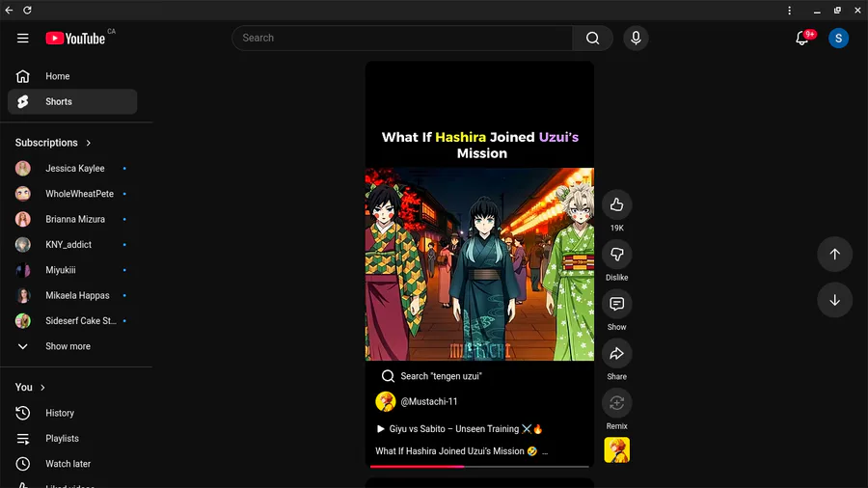Open Sideserf Cake St... subscription
Screen dimensions: 868x488
pyautogui.click(x=72, y=321)
